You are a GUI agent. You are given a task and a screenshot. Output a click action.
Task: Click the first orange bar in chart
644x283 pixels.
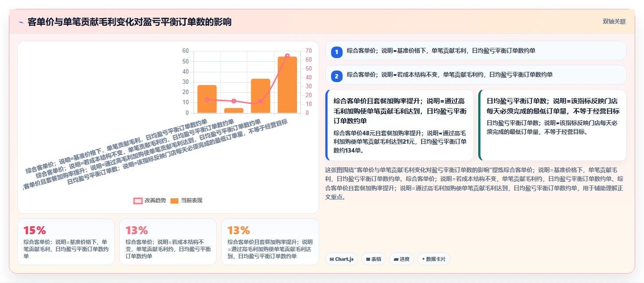click(207, 99)
